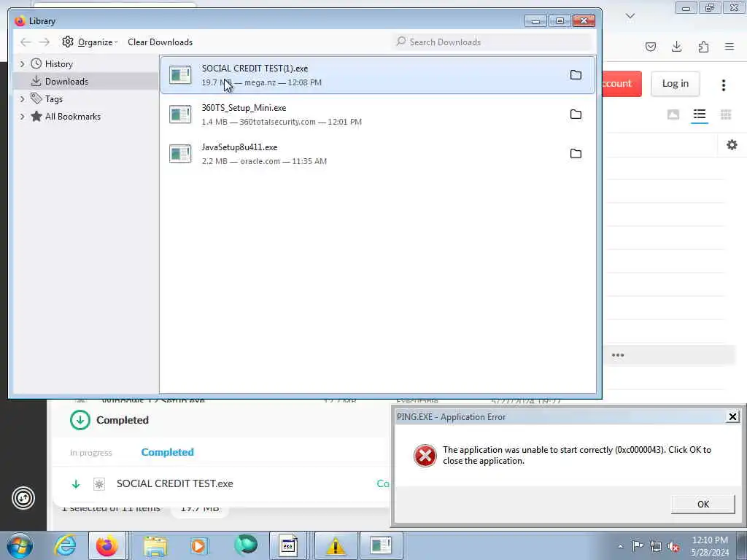Select SOCIAL CREDIT TEST(1).exe download entry
747x560 pixels.
pyautogui.click(x=378, y=75)
